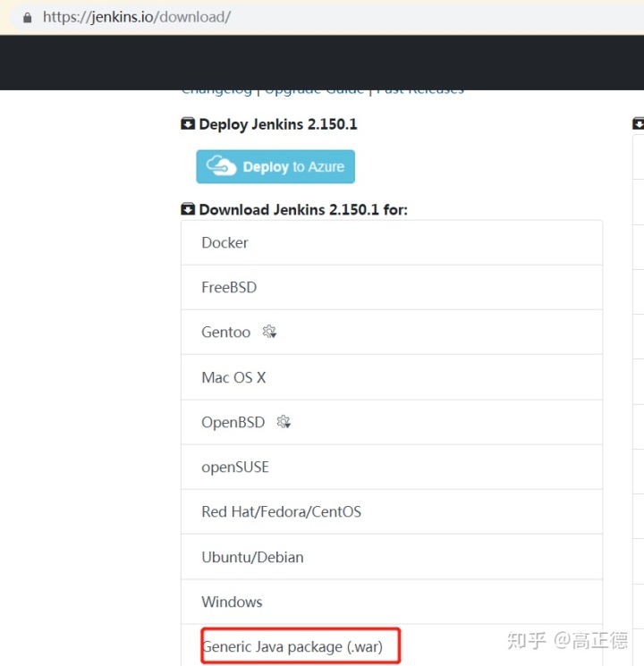Select the Docker download option
644x666 pixels.
(x=392, y=242)
